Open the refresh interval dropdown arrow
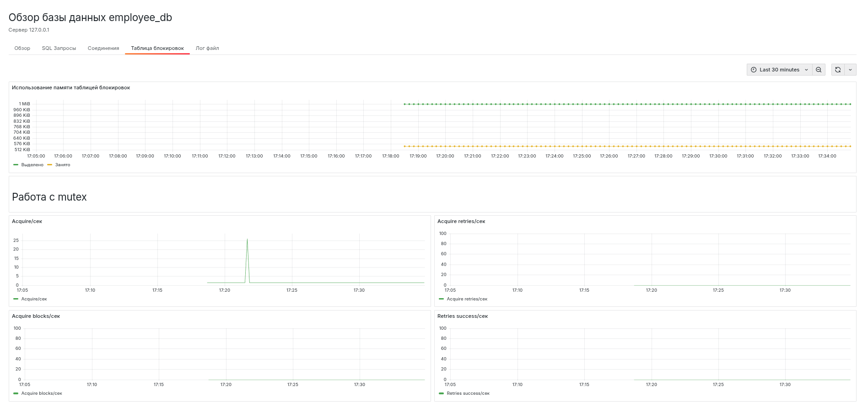 [850, 70]
